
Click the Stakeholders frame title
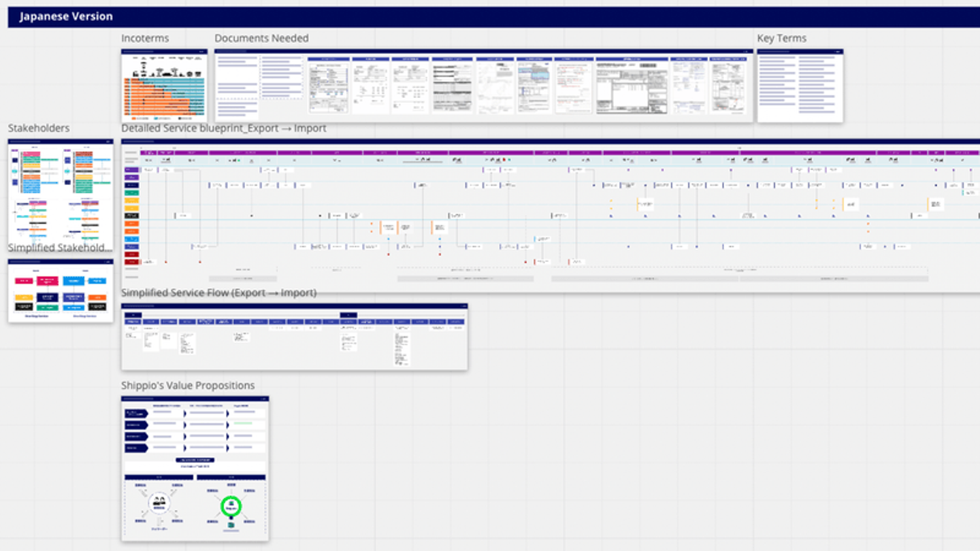coord(39,129)
